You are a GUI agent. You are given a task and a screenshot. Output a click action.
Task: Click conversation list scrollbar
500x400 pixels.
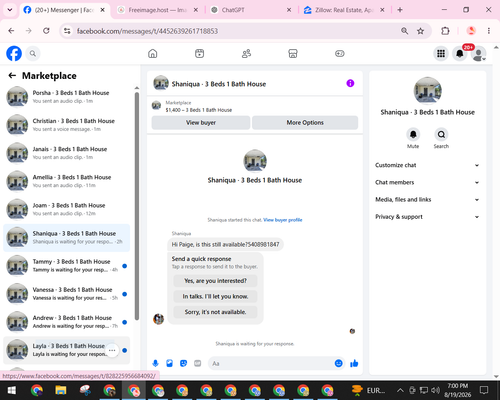[137, 206]
